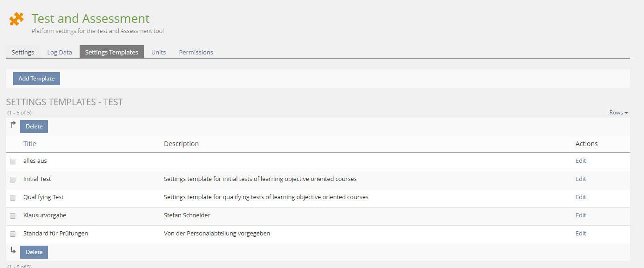Click the bottom Delete button
The height and width of the screenshot is (268, 644).
[34, 252]
